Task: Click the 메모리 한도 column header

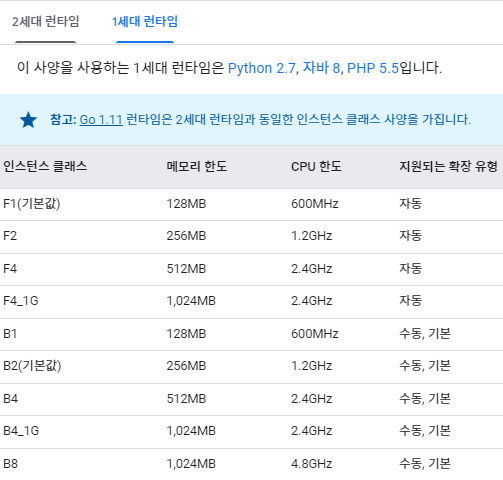Action: (x=197, y=166)
